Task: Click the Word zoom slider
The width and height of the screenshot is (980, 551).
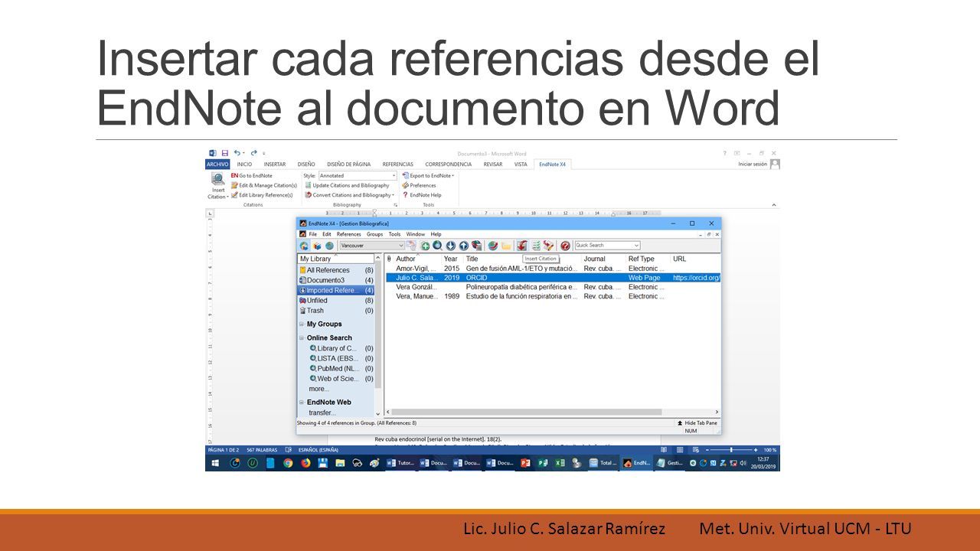Action: [x=732, y=450]
